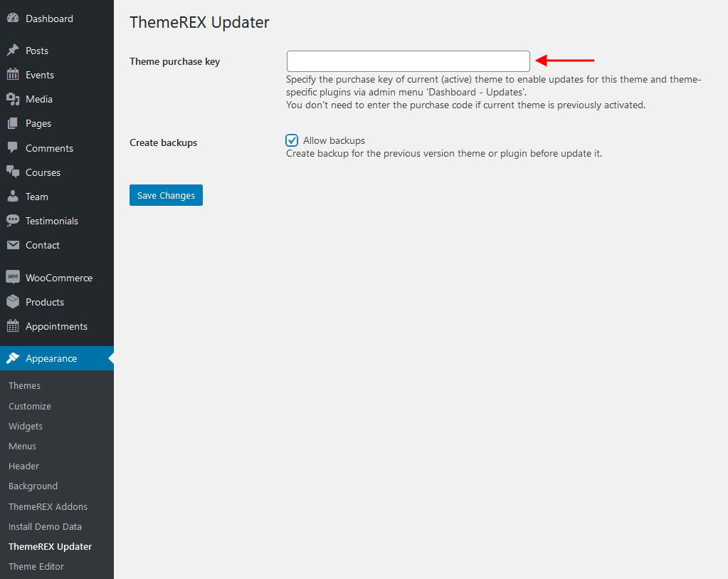Select Testimonials in the sidebar
This screenshot has height=579, width=728.
tap(51, 221)
